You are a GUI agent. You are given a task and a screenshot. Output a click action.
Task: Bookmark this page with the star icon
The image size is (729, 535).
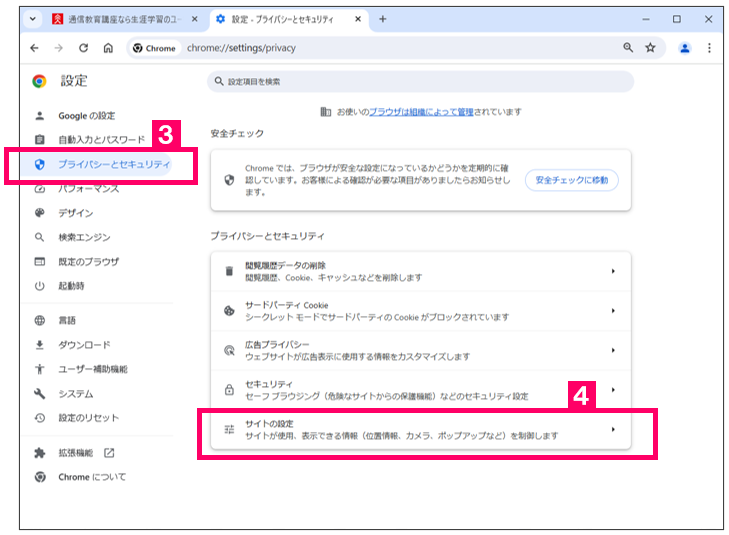coord(651,48)
